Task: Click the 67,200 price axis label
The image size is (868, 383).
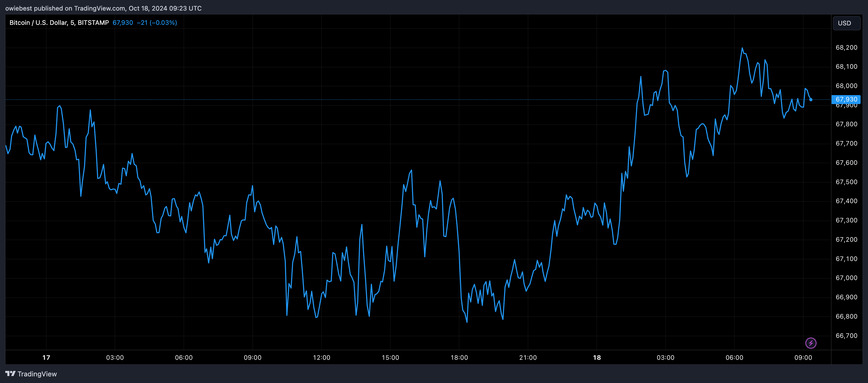Action: (846, 240)
